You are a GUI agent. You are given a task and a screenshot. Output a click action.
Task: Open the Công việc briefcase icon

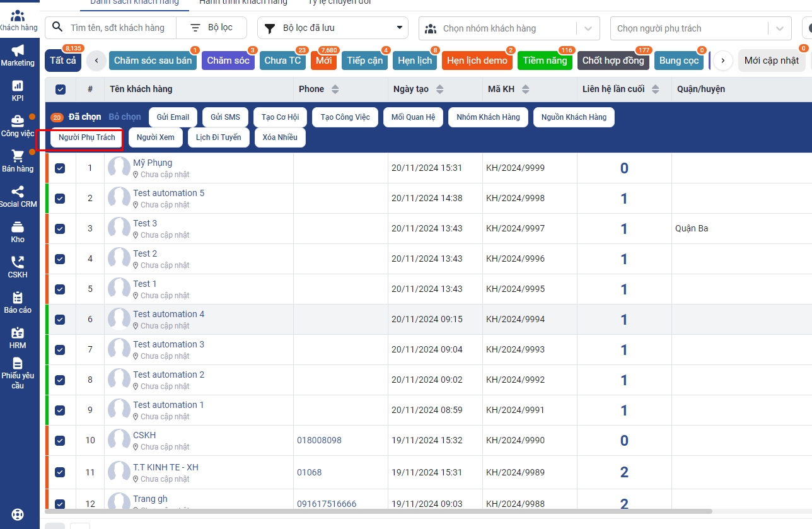click(x=18, y=121)
